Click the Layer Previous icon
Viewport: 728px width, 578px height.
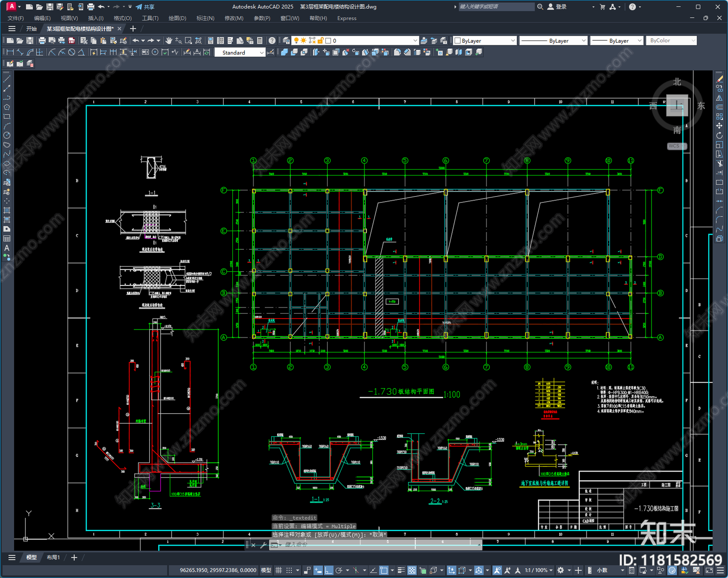click(x=434, y=41)
